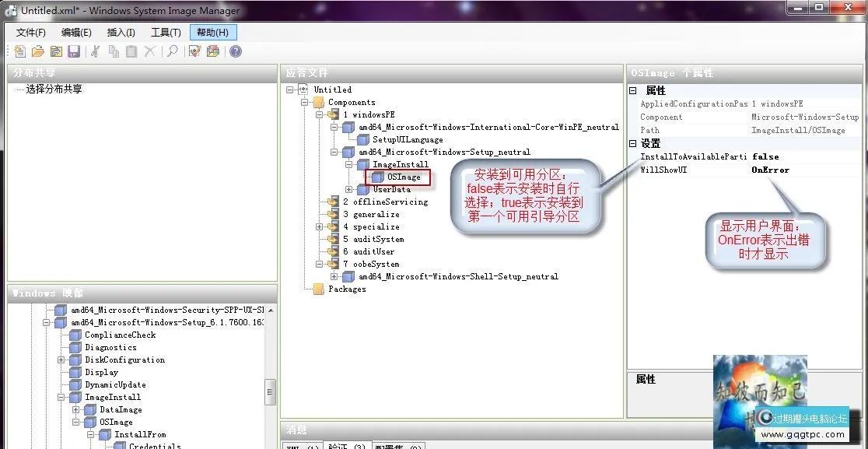The image size is (868, 449).
Task: Select the InstallToAvailablePartition false value
Action: point(766,156)
